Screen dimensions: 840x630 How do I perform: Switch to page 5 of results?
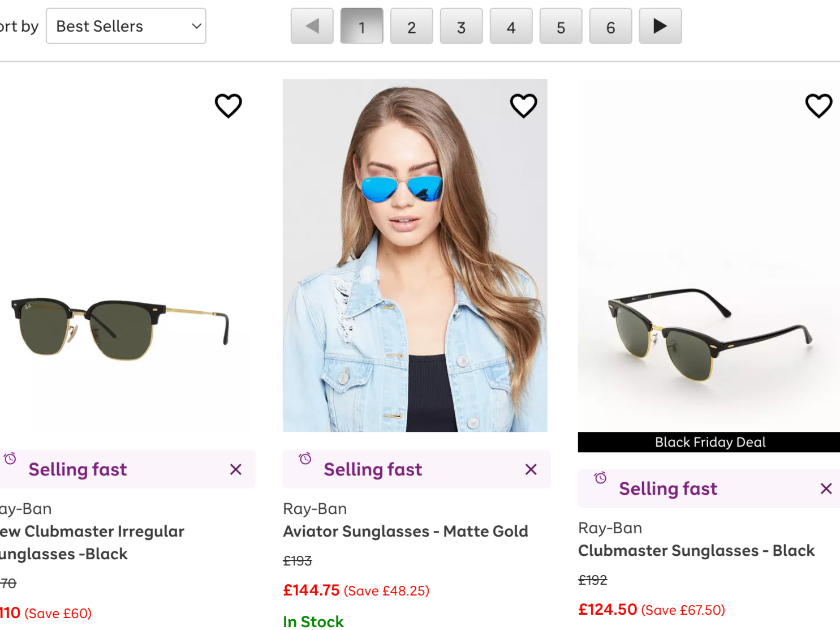(561, 26)
